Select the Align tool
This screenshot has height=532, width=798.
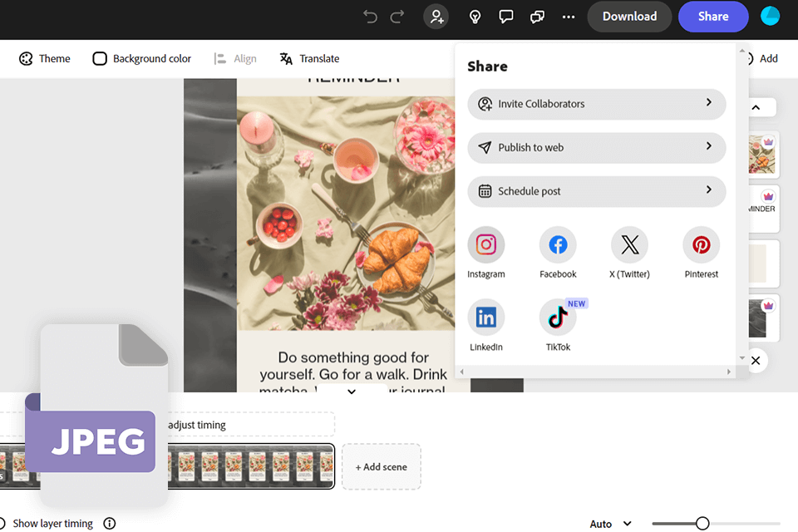(235, 58)
